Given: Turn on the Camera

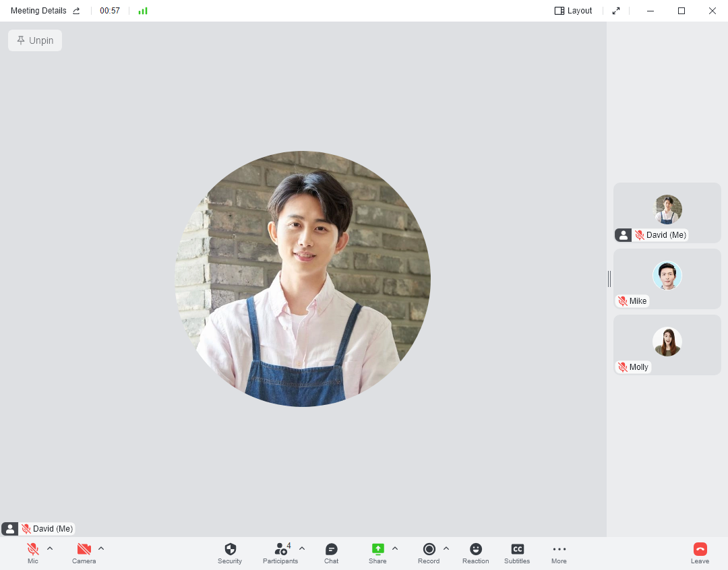Looking at the screenshot, I should coord(84,553).
